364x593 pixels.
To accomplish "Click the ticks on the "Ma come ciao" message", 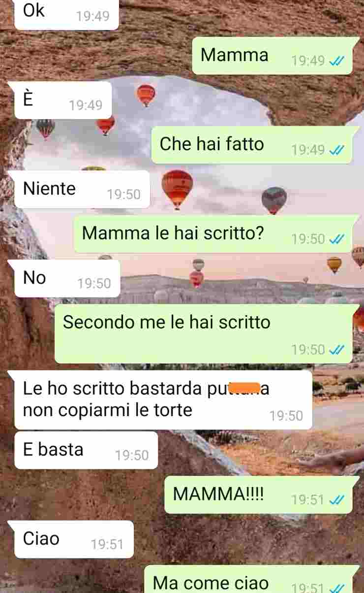I will point(337,588).
